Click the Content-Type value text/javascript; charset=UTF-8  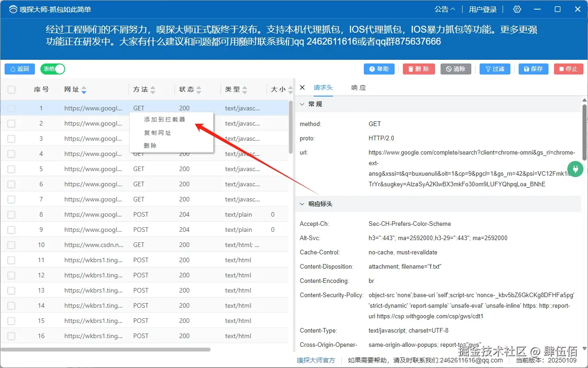(x=408, y=331)
